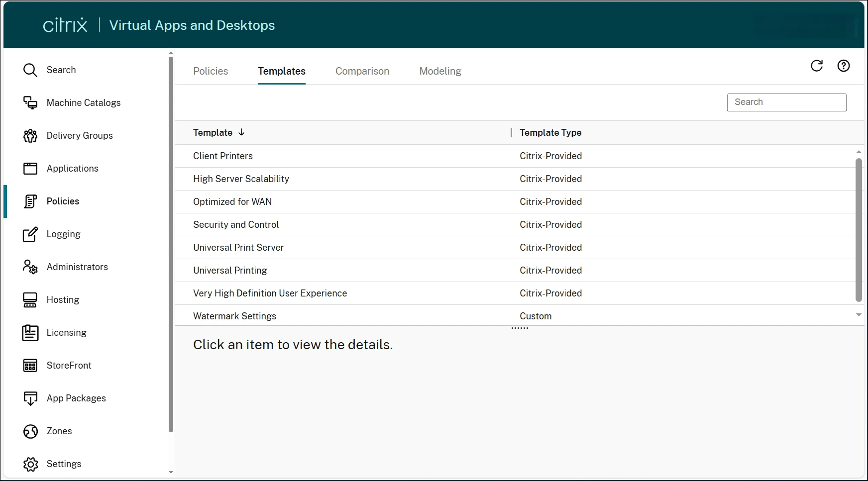Select the Universal Print Server template
Image resolution: width=868 pixels, height=481 pixels.
click(x=238, y=248)
